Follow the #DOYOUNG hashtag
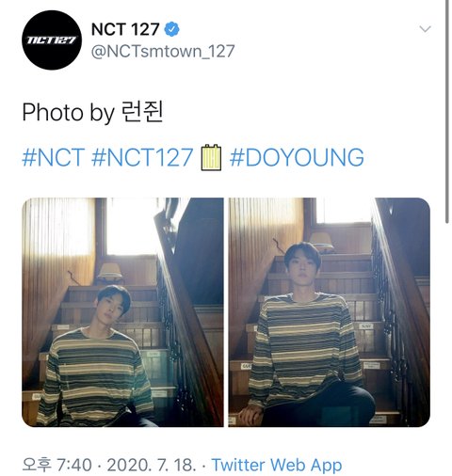The height and width of the screenshot is (476, 452). 297,157
